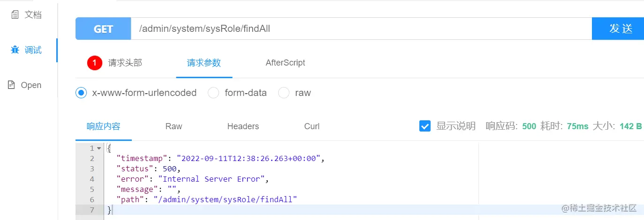The height and width of the screenshot is (220, 644).
Task: Switch to the AfterScript tab
Action: point(285,63)
